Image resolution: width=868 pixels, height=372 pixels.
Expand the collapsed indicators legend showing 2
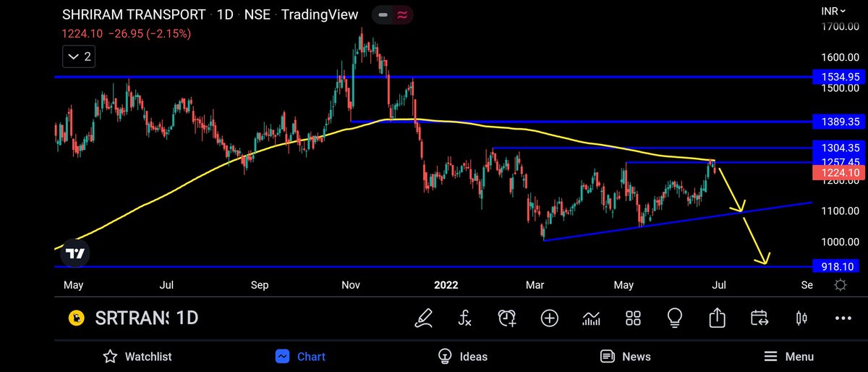click(80, 56)
